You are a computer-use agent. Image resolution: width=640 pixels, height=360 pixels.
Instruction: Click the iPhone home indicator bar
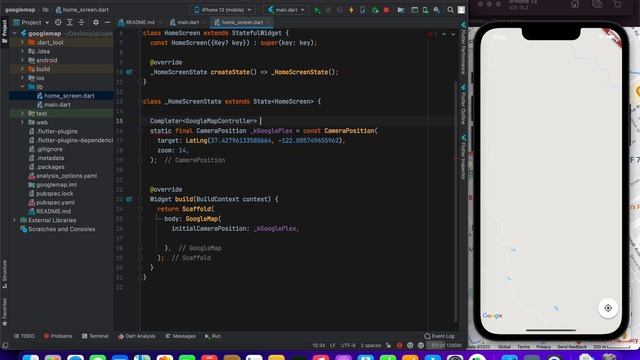pyautogui.click(x=551, y=330)
